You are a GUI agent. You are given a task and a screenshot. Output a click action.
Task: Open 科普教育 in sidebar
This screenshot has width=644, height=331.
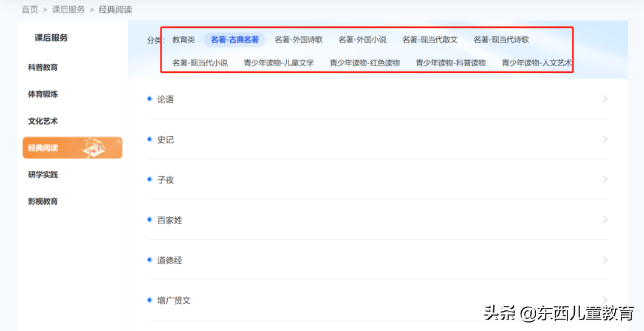43,67
